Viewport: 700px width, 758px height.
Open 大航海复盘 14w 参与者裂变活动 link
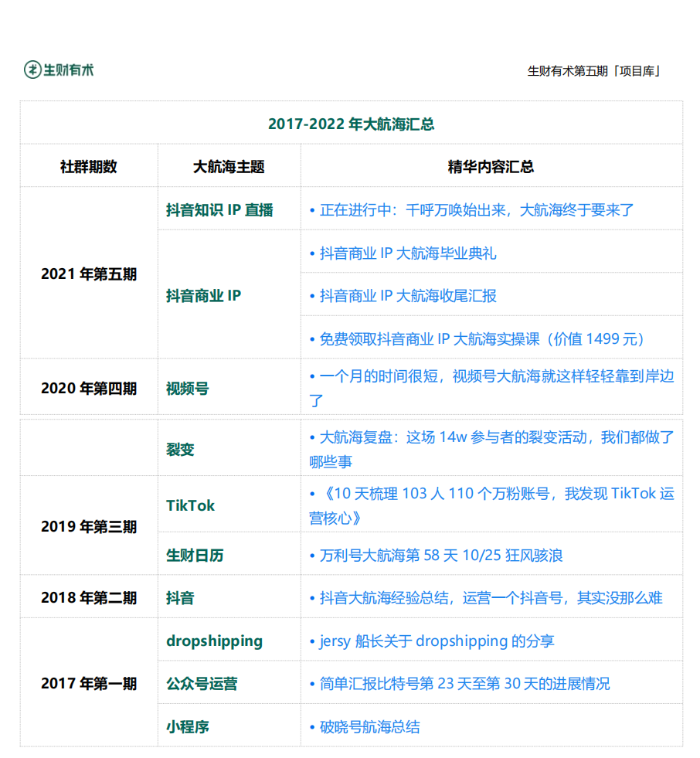pyautogui.click(x=491, y=449)
